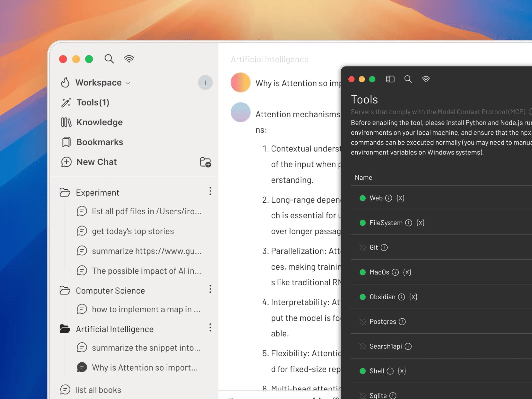The image size is (532, 399).
Task: Start a New Chat
Action: [96, 162]
